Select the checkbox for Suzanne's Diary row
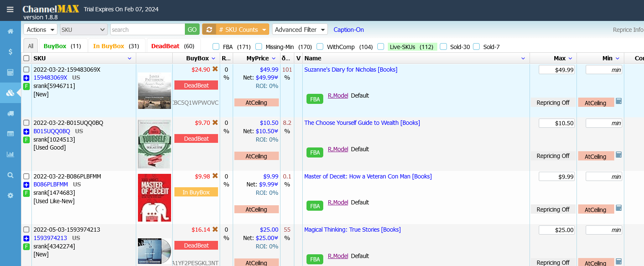This screenshot has height=266, width=644. (26, 70)
